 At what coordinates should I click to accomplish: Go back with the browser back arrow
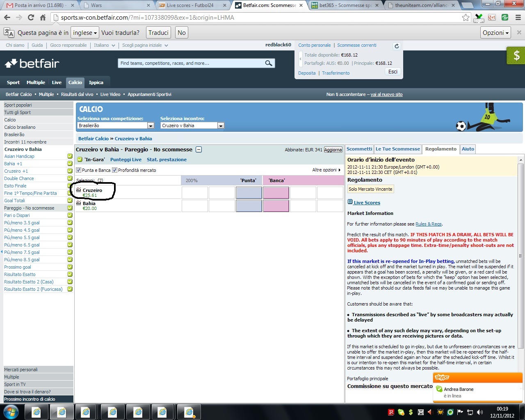7,17
